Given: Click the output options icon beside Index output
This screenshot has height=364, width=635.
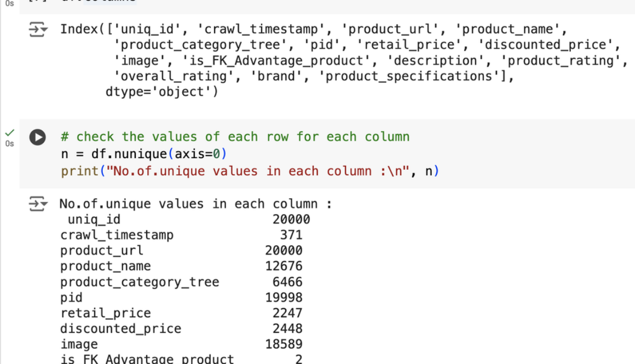Looking at the screenshot, I should tap(37, 29).
